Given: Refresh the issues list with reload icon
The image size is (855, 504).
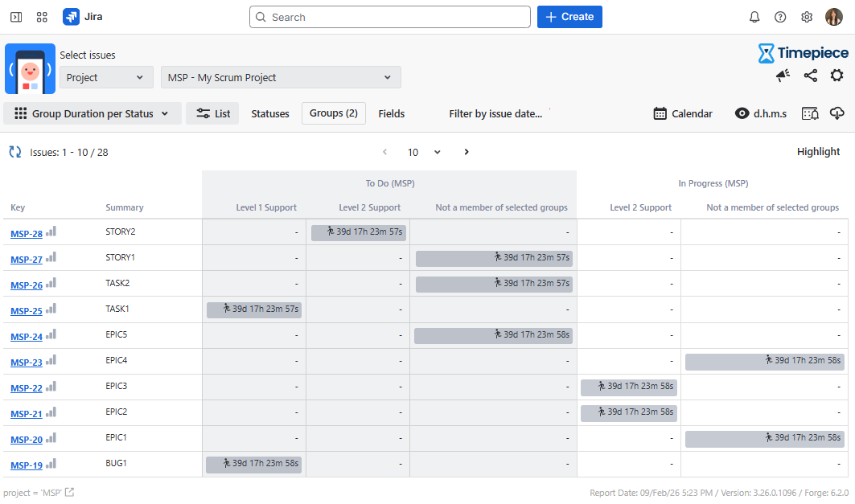Looking at the screenshot, I should [14, 152].
